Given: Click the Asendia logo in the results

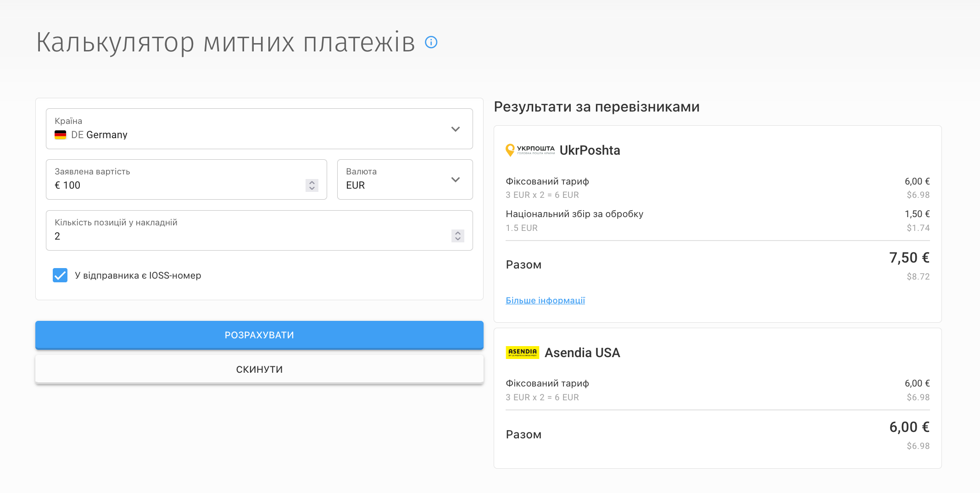Looking at the screenshot, I should coord(523,353).
